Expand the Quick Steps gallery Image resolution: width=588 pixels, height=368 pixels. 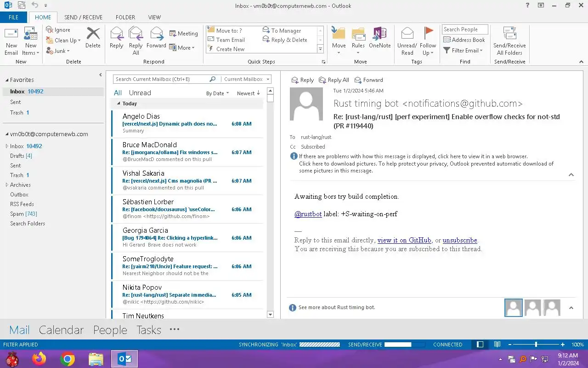click(x=320, y=49)
